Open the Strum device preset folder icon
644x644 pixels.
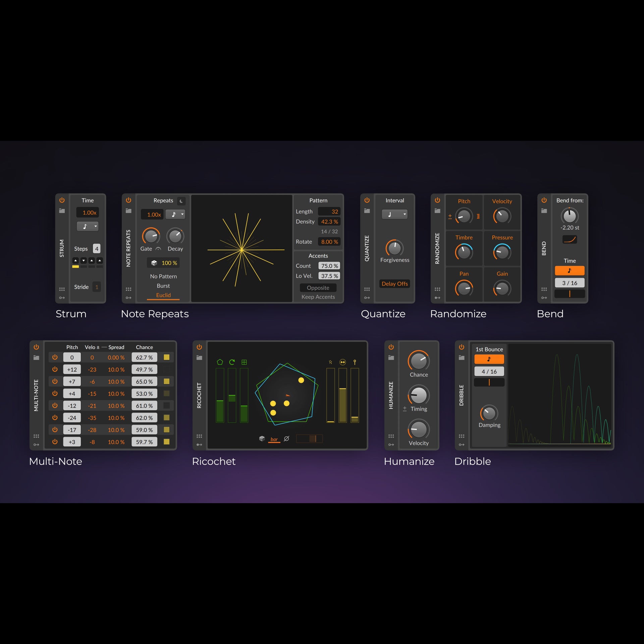pyautogui.click(x=62, y=211)
